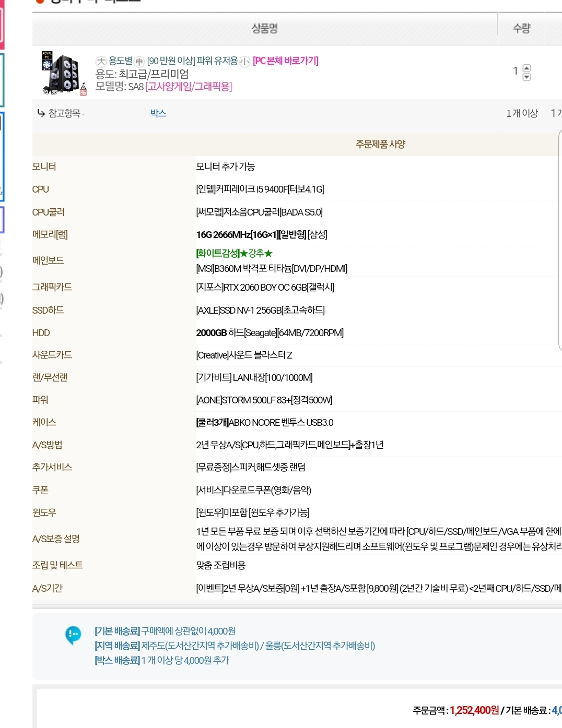The width and height of the screenshot is (562, 728).
Task: Click the i5 9400F CPU spec text
Action: 260,189
